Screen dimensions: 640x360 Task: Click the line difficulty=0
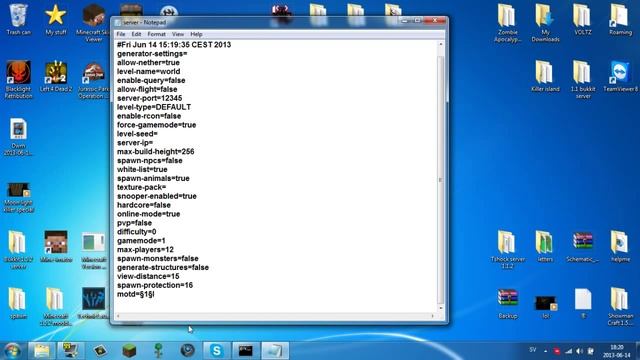(136, 232)
